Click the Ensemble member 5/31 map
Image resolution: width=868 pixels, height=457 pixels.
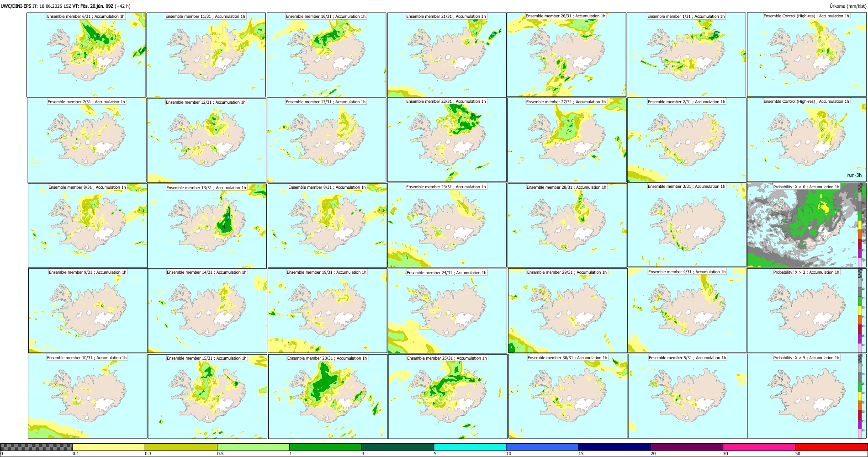point(688,396)
